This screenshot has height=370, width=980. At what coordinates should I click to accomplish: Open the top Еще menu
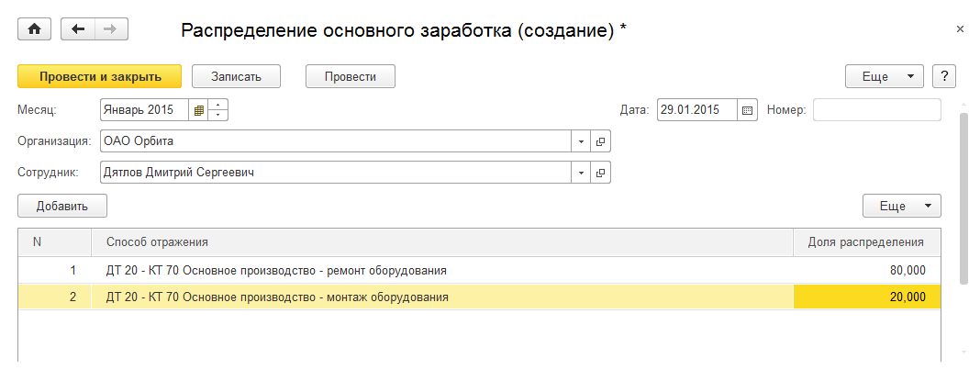click(884, 77)
